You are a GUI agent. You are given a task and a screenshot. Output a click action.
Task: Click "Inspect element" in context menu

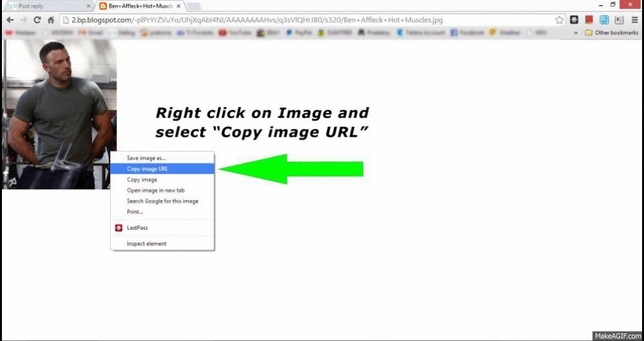click(147, 243)
